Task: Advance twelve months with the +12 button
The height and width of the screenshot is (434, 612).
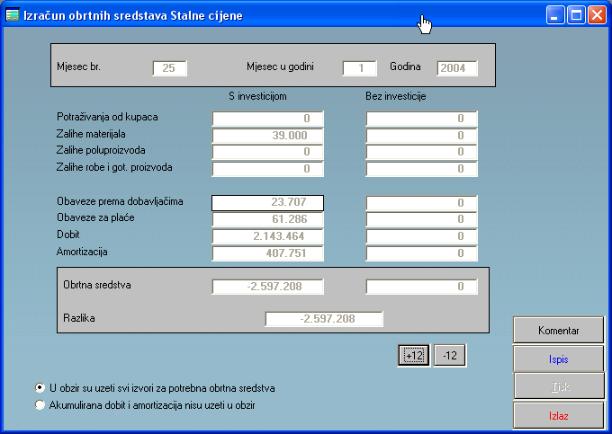Action: pyautogui.click(x=414, y=356)
